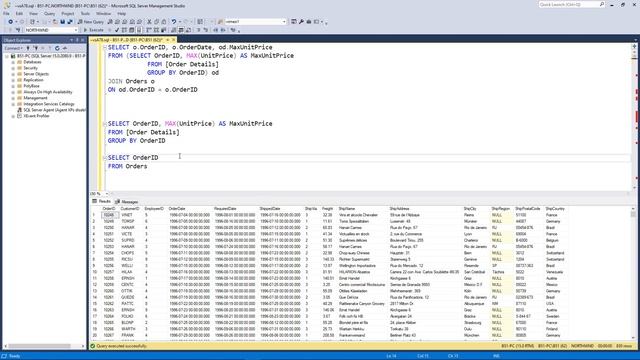This screenshot has width=640, height=360.
Task: Switch to the Results tab
Action: 101,202
